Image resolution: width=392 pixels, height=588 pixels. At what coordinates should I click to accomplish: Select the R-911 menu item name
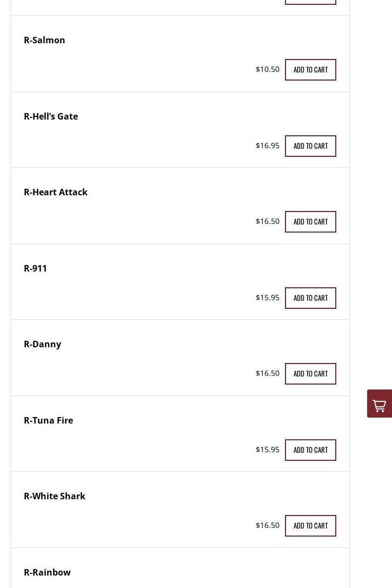pos(35,268)
